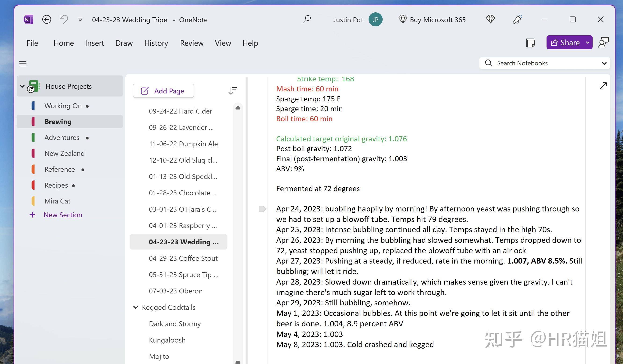Viewport: 623px width, 364px height.
Task: Click in the Search Notebooks field
Action: pyautogui.click(x=545, y=63)
